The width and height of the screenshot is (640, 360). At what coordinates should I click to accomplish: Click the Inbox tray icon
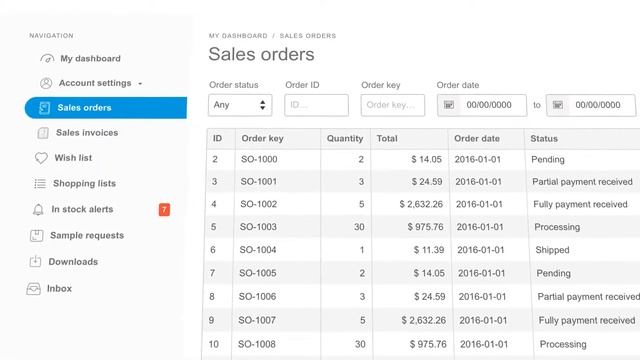pos(33,289)
